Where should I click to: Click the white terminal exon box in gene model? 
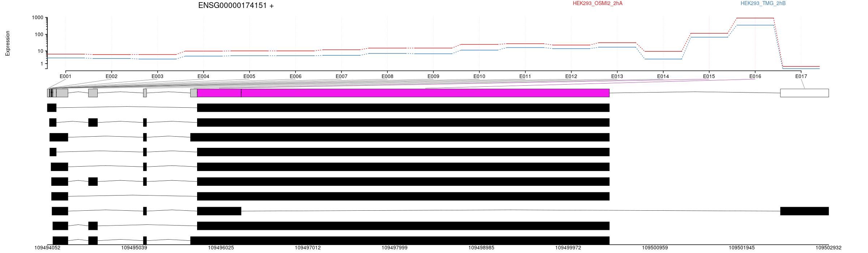point(804,93)
